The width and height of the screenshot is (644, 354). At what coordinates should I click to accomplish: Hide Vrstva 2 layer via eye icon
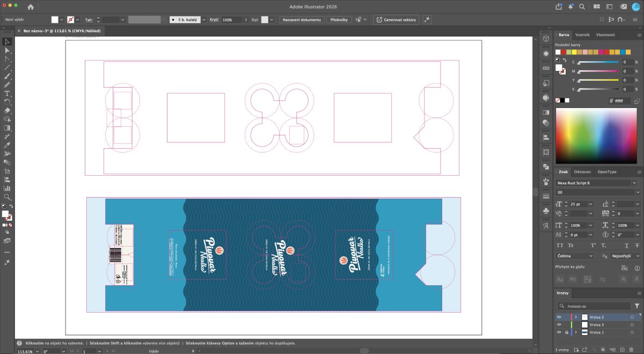559,317
